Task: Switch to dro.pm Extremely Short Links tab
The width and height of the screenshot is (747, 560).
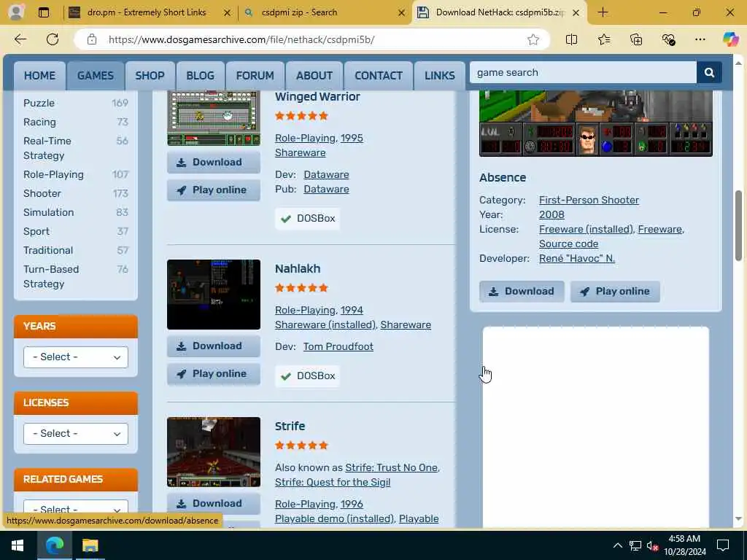Action: 146,12
